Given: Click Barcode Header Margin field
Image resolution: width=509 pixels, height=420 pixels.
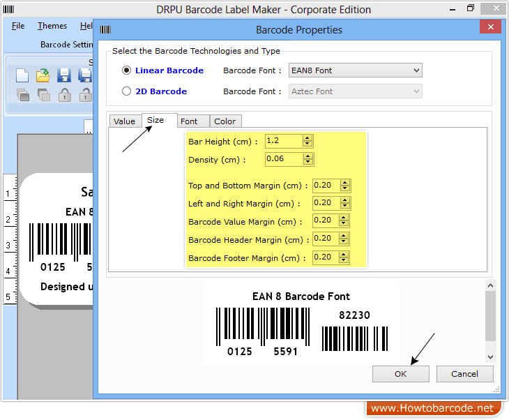Looking at the screenshot, I should [x=326, y=239].
